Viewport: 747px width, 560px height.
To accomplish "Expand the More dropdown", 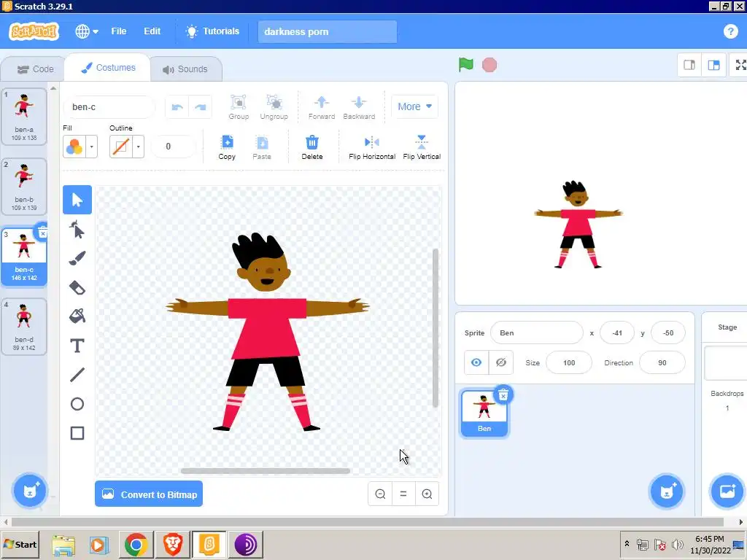I will (x=414, y=106).
